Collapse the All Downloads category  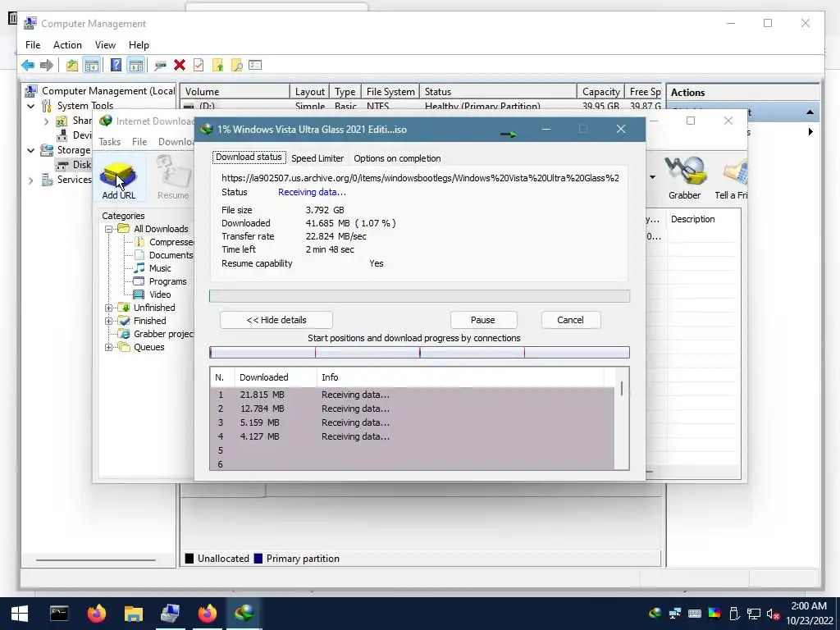(109, 229)
